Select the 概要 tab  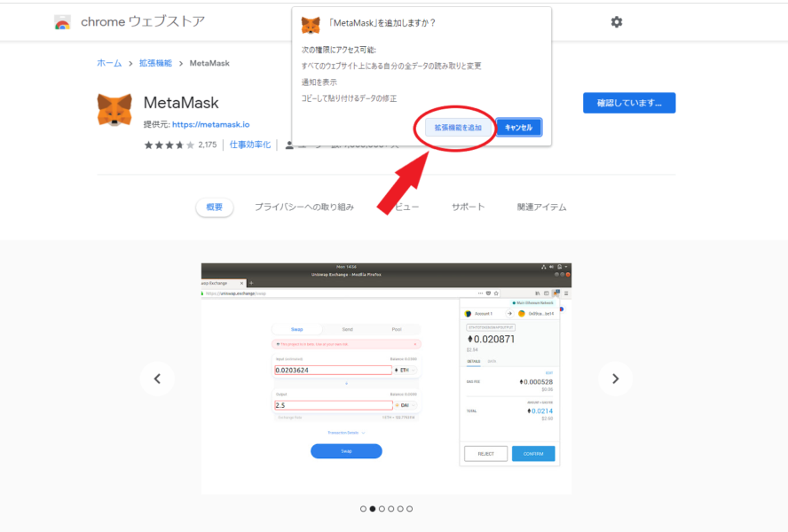pyautogui.click(x=215, y=207)
